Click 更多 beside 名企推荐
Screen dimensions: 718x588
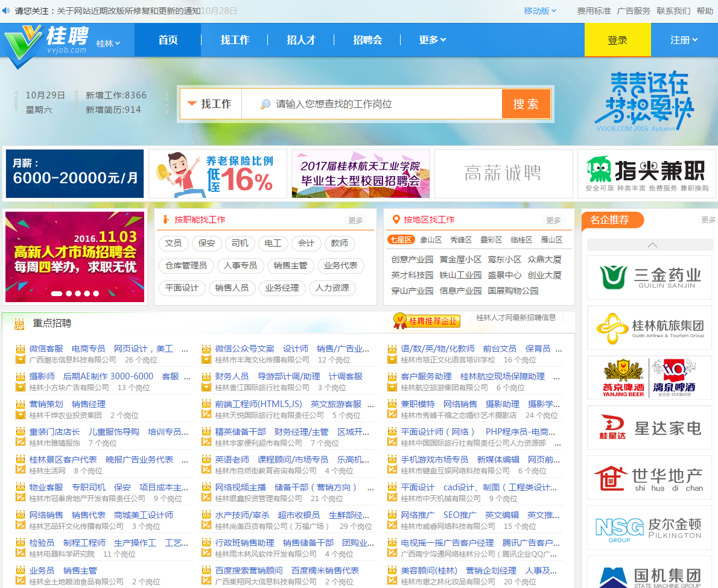708,220
